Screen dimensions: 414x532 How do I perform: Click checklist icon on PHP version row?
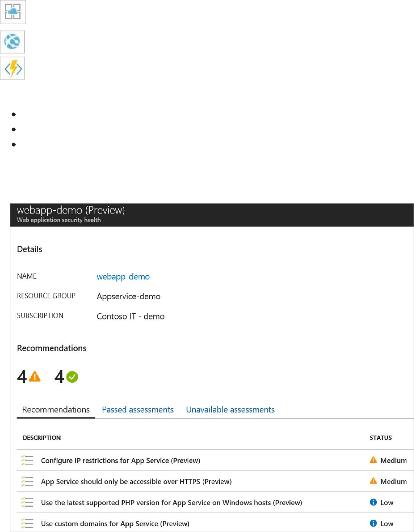[x=27, y=502]
